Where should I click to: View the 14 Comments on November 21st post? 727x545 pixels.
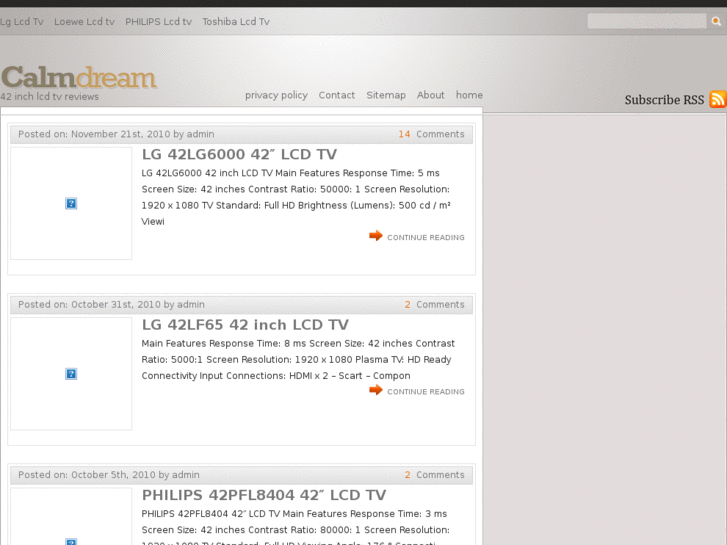click(x=431, y=134)
